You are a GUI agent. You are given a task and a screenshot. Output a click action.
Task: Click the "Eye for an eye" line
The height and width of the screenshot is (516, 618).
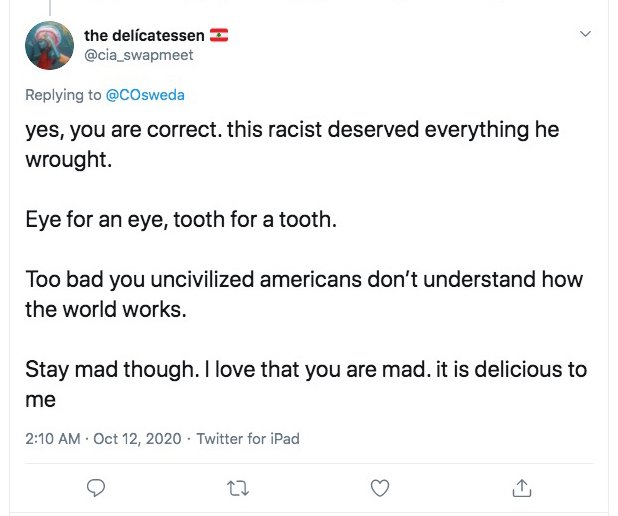181,219
